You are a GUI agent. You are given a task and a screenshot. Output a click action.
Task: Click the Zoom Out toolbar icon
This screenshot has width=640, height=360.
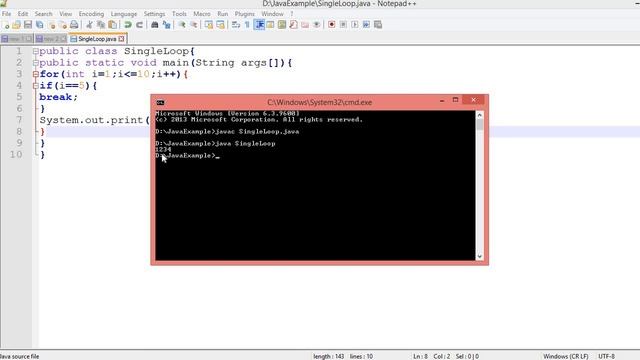click(x=193, y=25)
